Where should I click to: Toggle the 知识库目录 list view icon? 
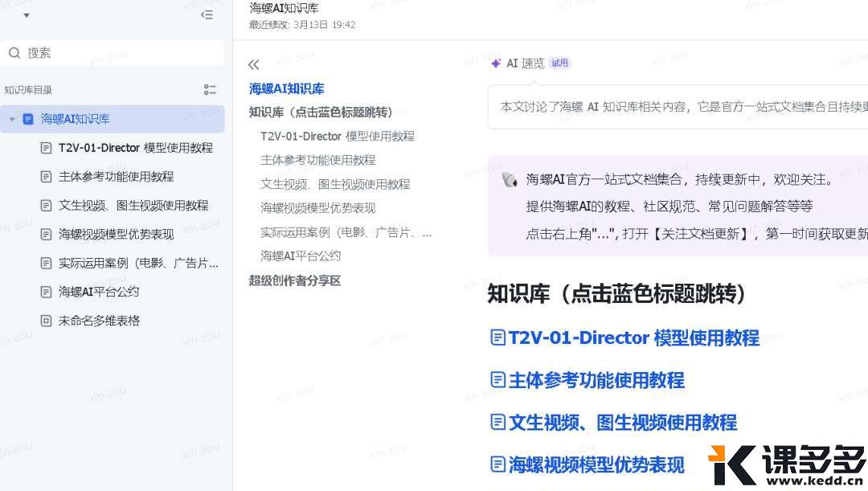210,90
